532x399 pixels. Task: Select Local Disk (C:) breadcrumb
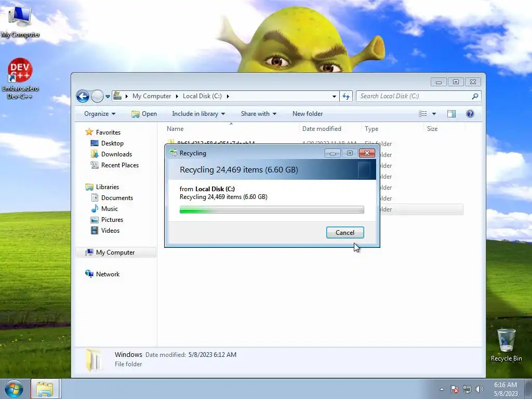click(202, 96)
